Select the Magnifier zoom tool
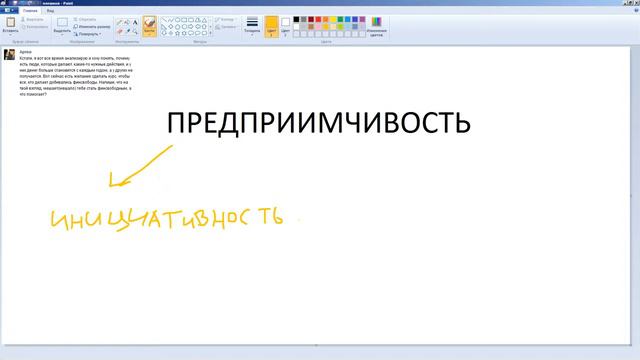Screen dimensions: 640x360 (135, 31)
